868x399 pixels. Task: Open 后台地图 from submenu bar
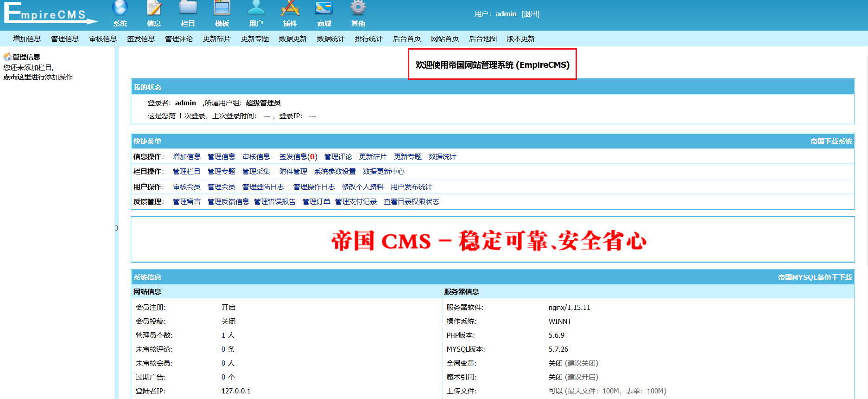click(483, 39)
